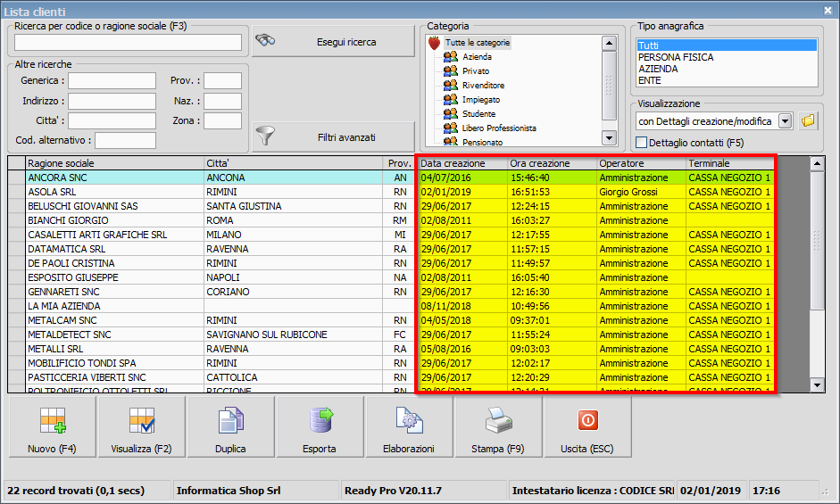Select the Azienda category
The height and width of the screenshot is (504, 840).
pos(477,56)
